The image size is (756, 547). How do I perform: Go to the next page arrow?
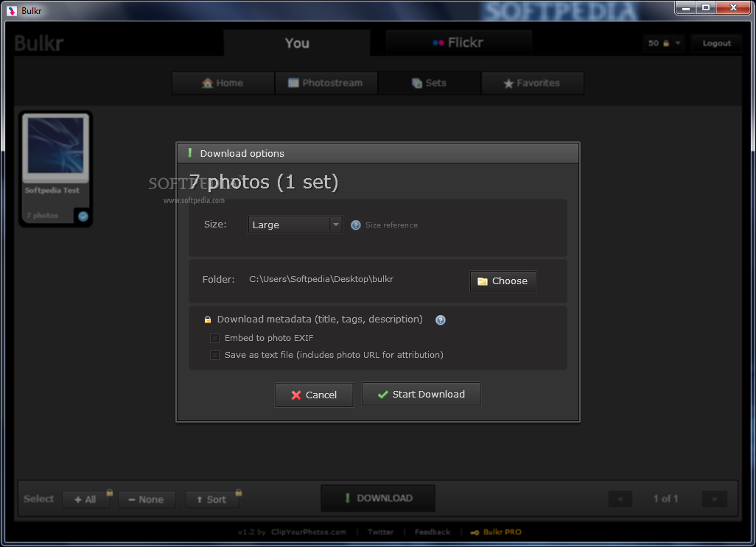tap(714, 499)
